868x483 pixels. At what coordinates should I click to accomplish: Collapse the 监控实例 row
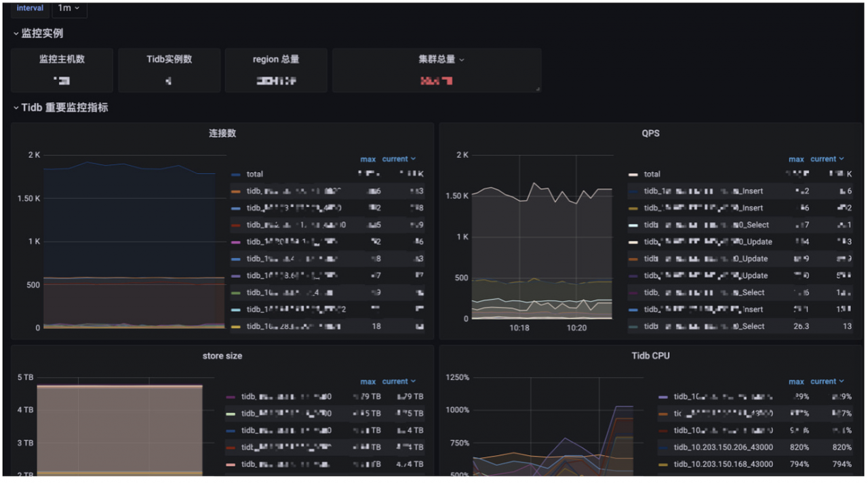click(39, 33)
